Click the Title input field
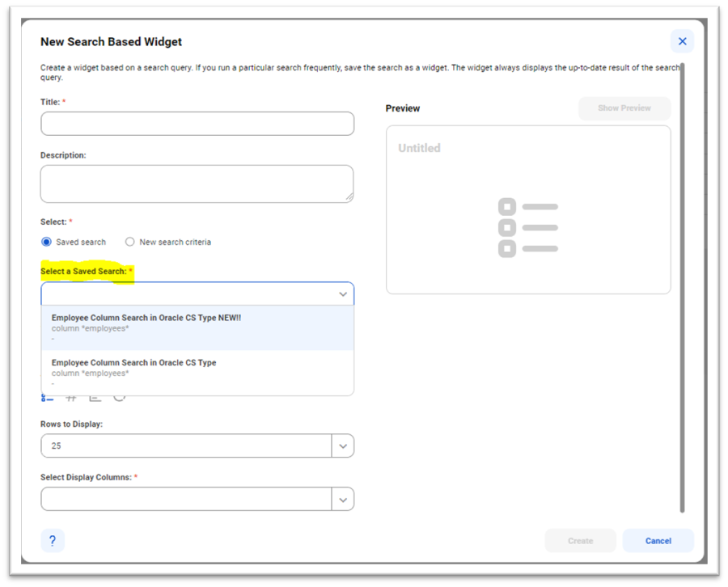This screenshot has height=587, width=728. [x=197, y=124]
